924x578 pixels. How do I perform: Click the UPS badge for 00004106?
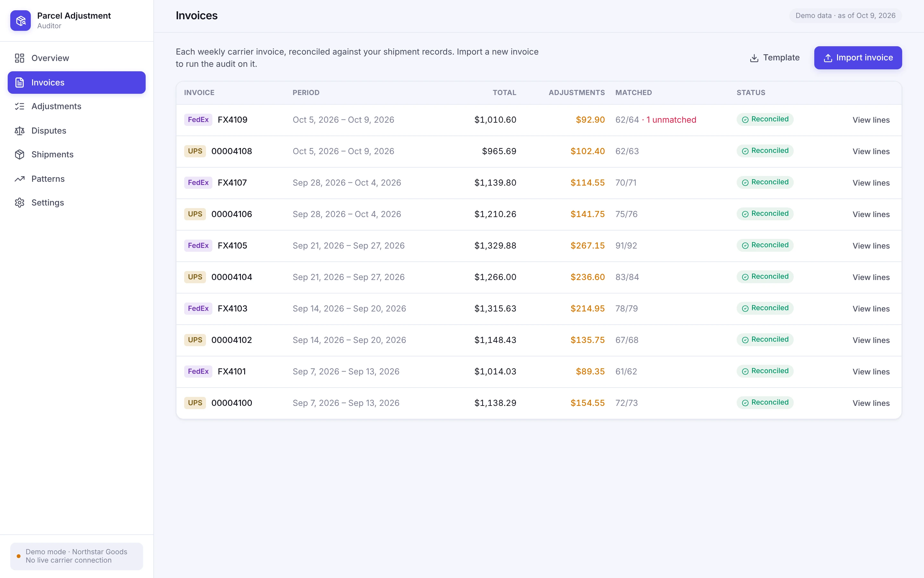195,214
